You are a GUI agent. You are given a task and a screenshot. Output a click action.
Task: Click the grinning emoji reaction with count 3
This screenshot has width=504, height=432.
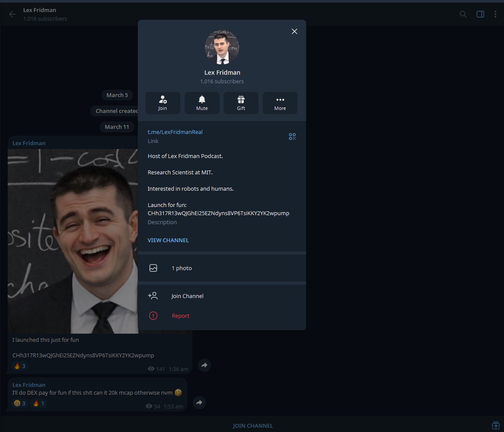click(20, 403)
